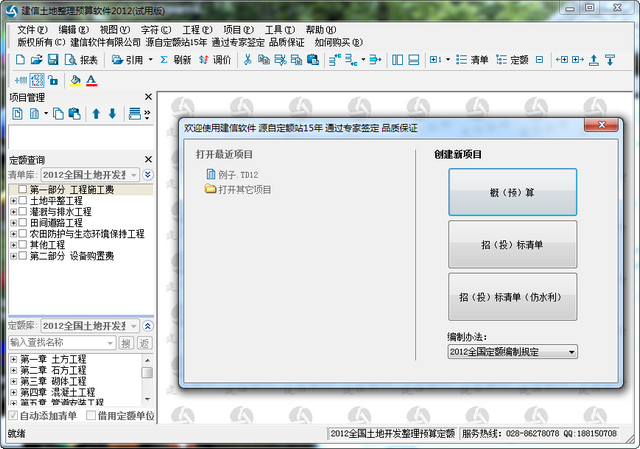Image resolution: width=640 pixels, height=449 pixels.
Task: Expand the 田间道路工程 tree node
Action: point(13,223)
